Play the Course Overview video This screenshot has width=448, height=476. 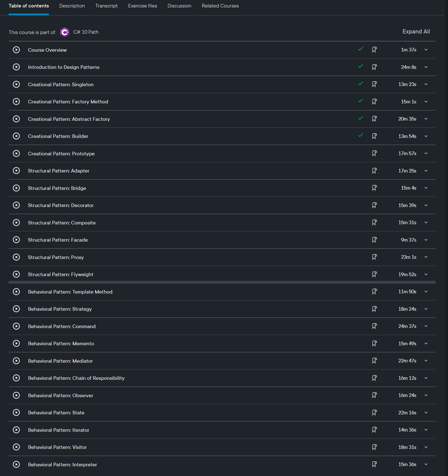[x=16, y=50]
